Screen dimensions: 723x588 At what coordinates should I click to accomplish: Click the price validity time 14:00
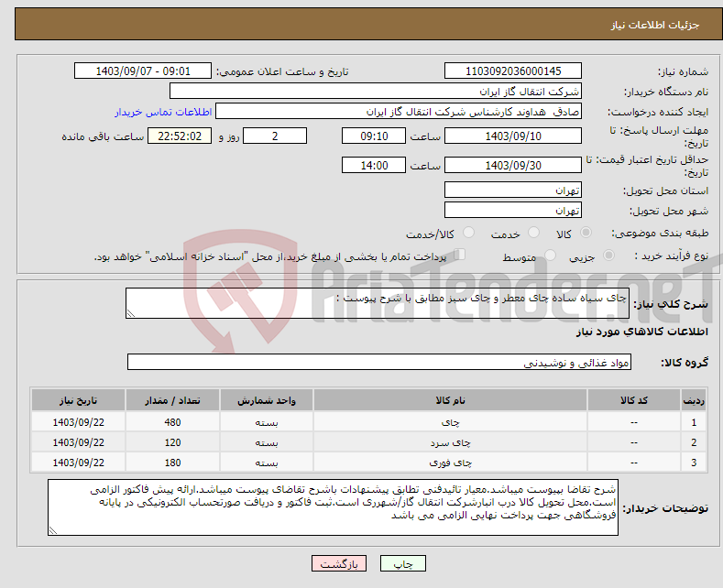374,165
